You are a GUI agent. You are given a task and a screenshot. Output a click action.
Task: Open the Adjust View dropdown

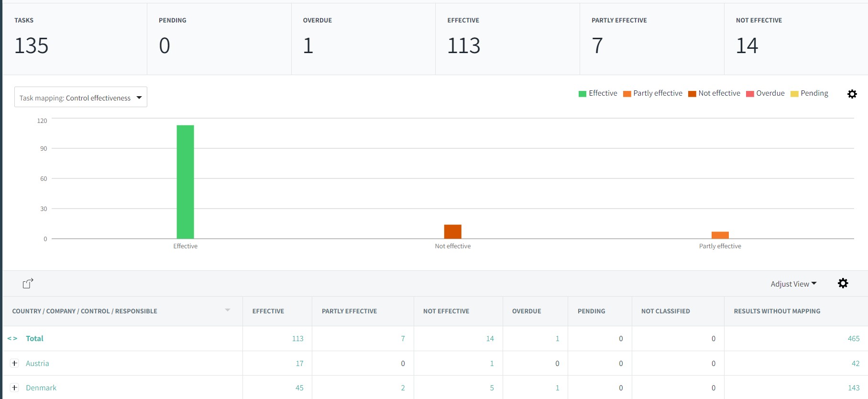coord(793,284)
